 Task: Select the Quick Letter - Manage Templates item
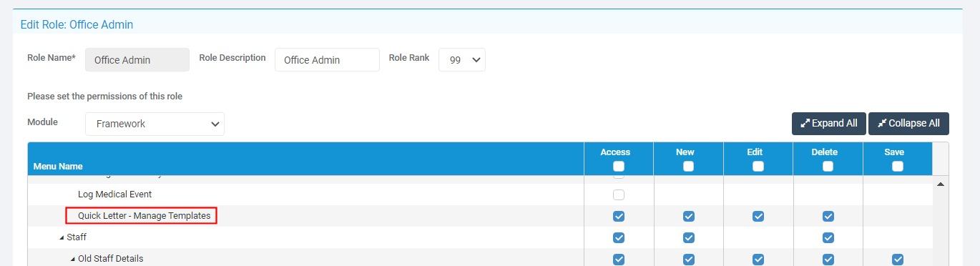[x=144, y=215]
